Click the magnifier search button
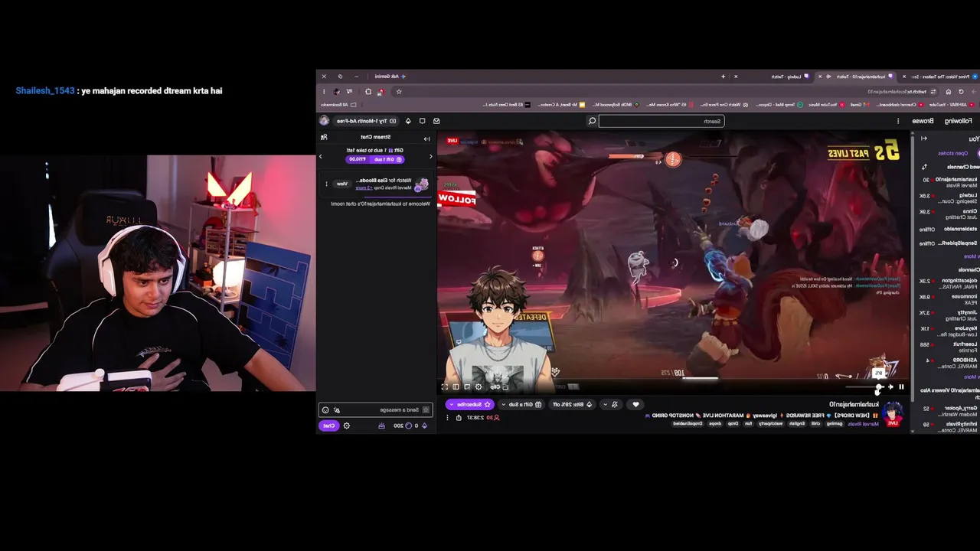980x551 pixels. [x=592, y=121]
